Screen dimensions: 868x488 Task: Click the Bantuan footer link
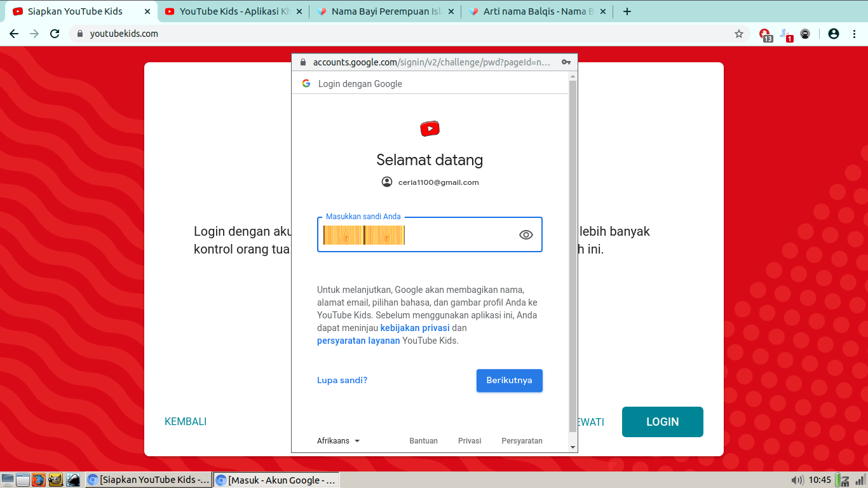423,440
